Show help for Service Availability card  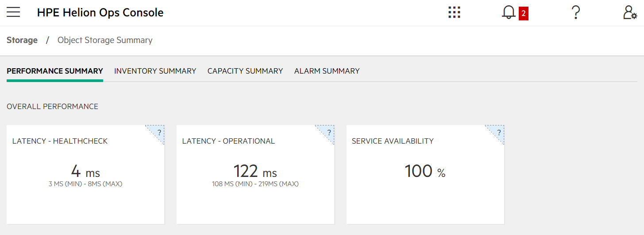tap(498, 132)
